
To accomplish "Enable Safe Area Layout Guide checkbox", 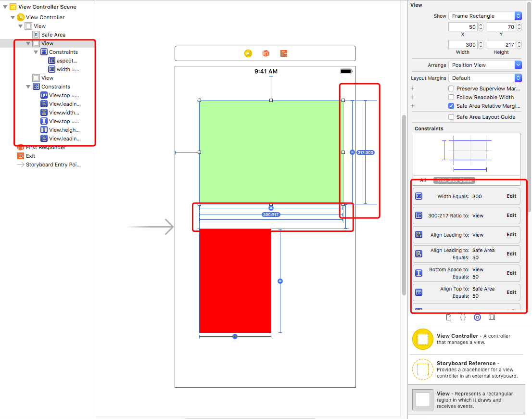I will 451,117.
